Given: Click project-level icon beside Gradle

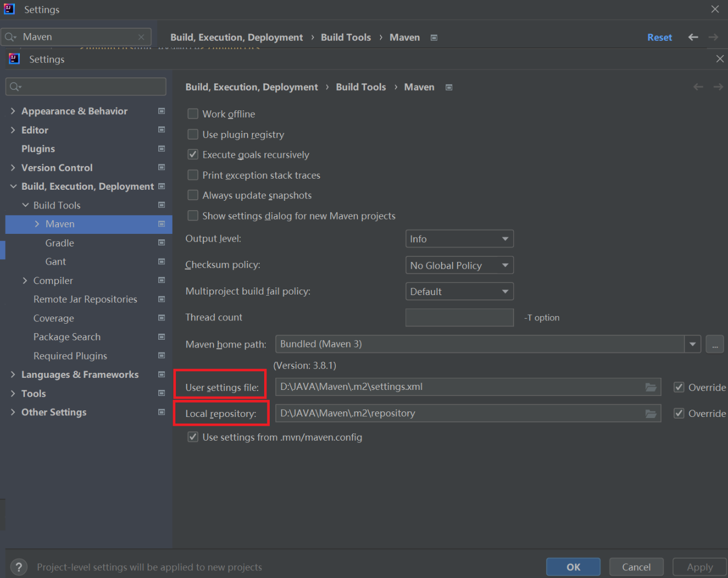Looking at the screenshot, I should (162, 243).
